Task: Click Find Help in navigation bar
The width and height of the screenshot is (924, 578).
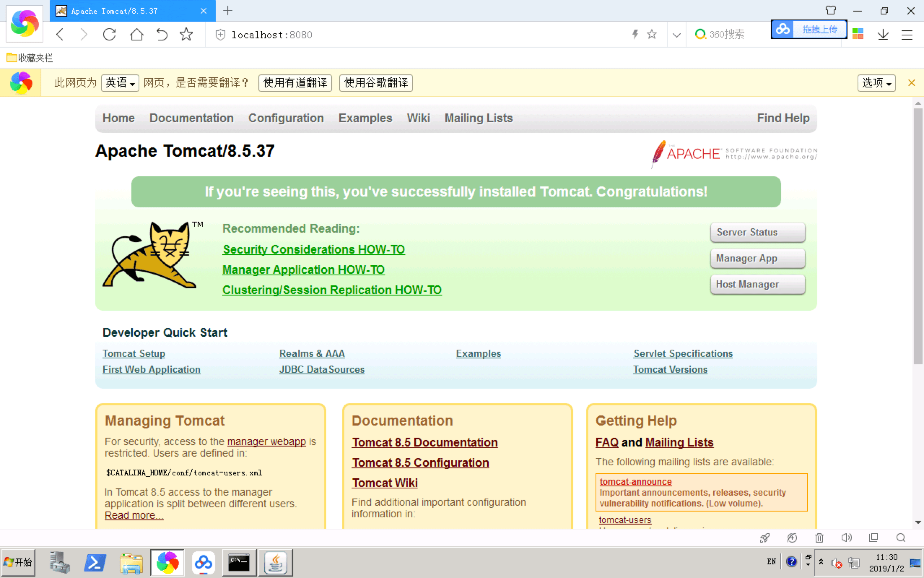Action: pos(783,118)
